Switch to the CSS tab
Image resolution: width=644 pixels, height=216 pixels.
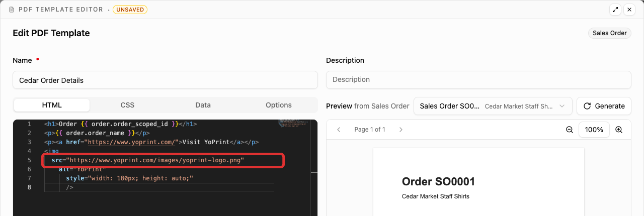pos(127,105)
